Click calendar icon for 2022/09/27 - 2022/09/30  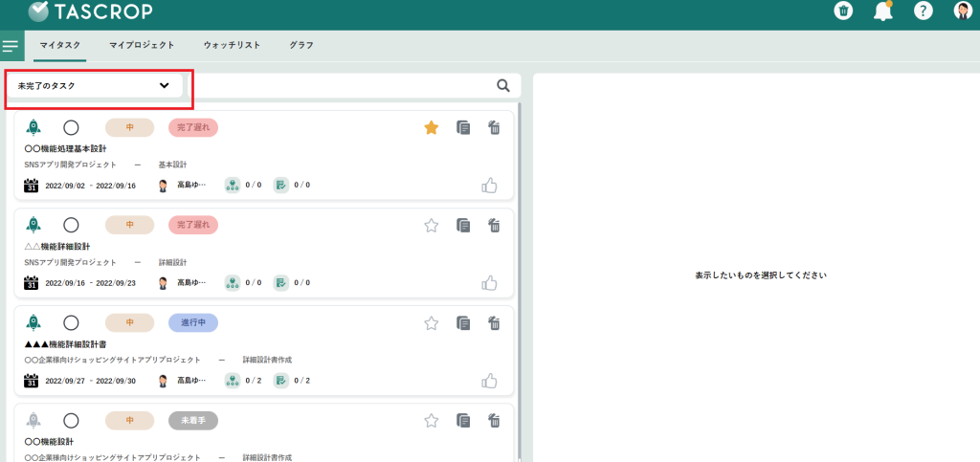[x=32, y=380]
